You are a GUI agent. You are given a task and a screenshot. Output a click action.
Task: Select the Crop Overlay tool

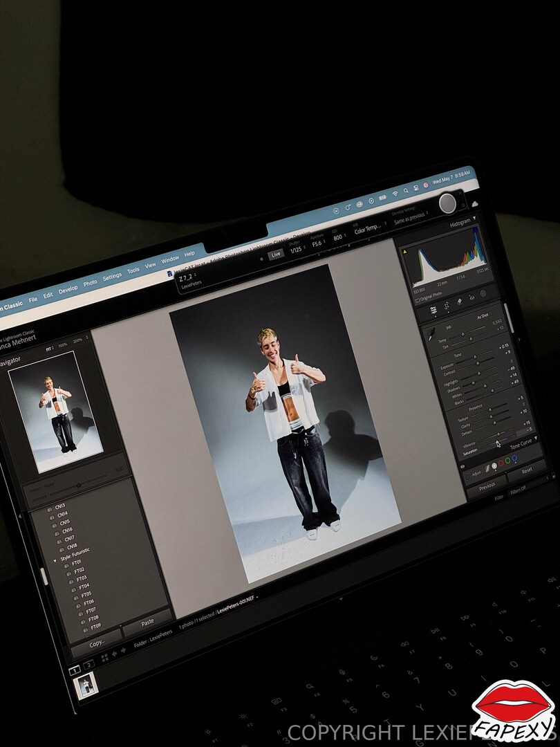point(447,306)
